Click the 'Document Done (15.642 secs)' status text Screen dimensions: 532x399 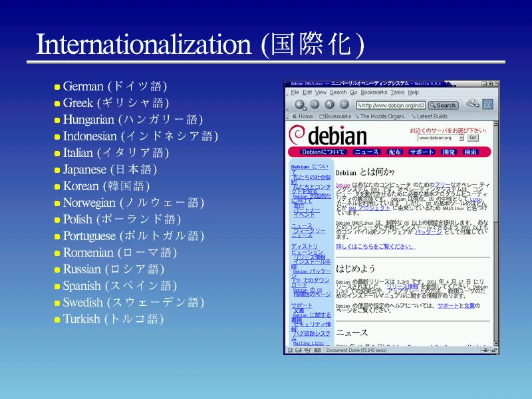356,350
